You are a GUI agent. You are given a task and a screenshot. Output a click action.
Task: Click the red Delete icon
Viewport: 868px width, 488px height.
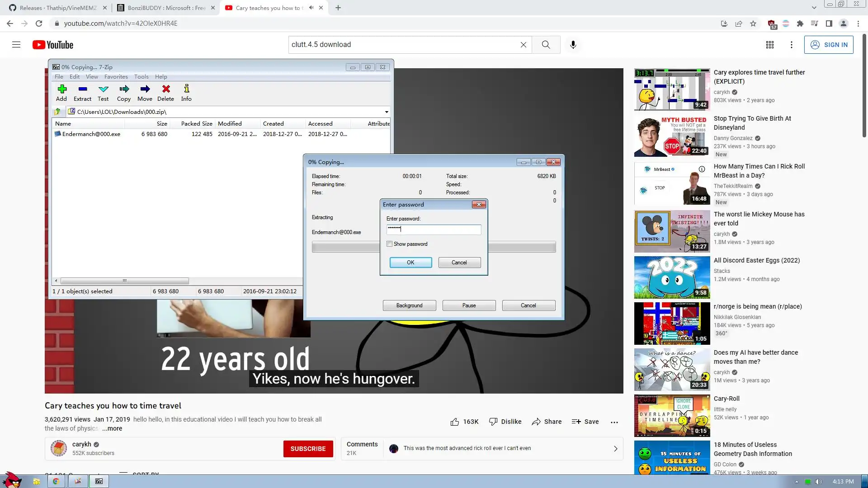coord(165,92)
